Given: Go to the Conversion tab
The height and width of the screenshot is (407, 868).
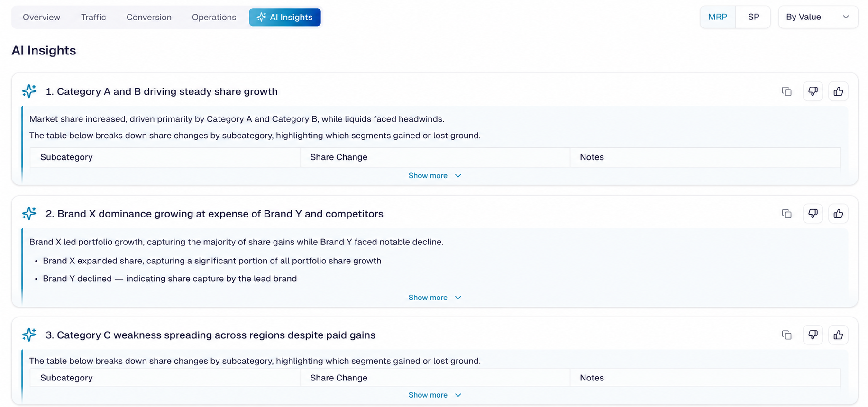Looking at the screenshot, I should pyautogui.click(x=149, y=17).
